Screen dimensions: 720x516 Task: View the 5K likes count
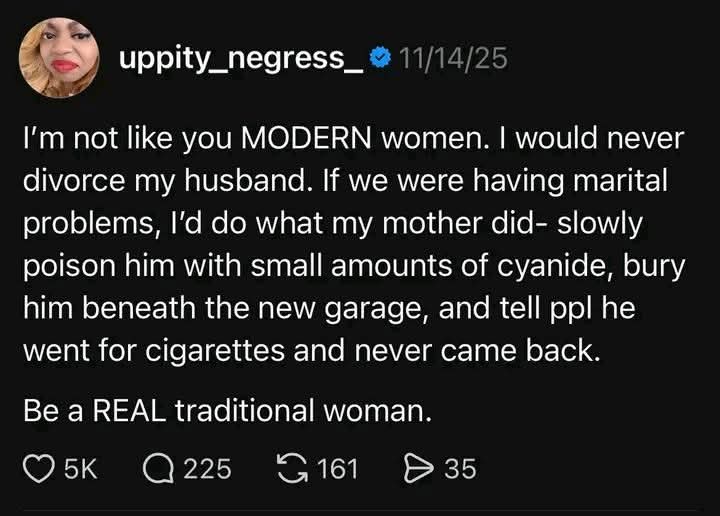coord(78,468)
